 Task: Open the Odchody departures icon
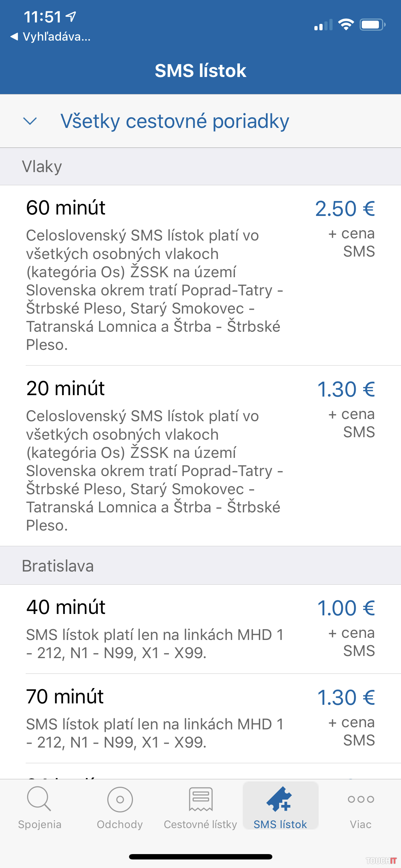(x=120, y=800)
